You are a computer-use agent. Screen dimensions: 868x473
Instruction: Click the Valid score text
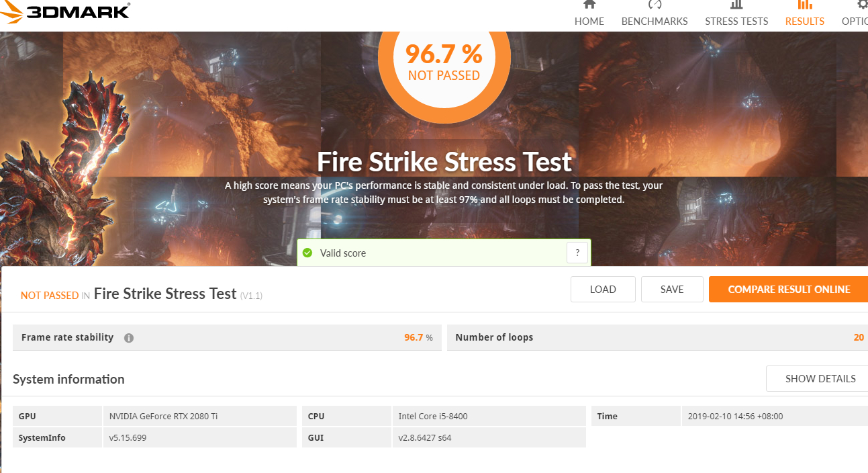(343, 253)
